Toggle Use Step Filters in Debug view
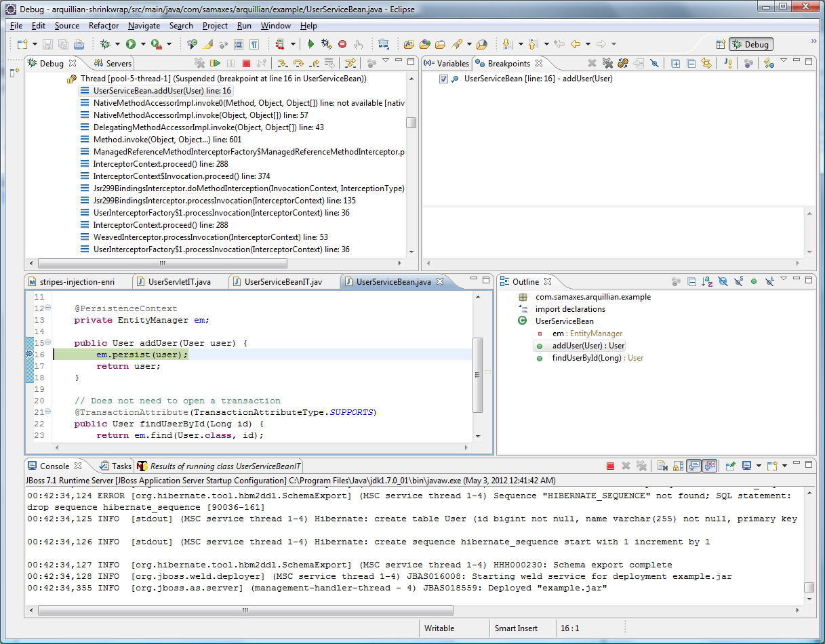Screen dimensions: 825x644 pos(350,63)
